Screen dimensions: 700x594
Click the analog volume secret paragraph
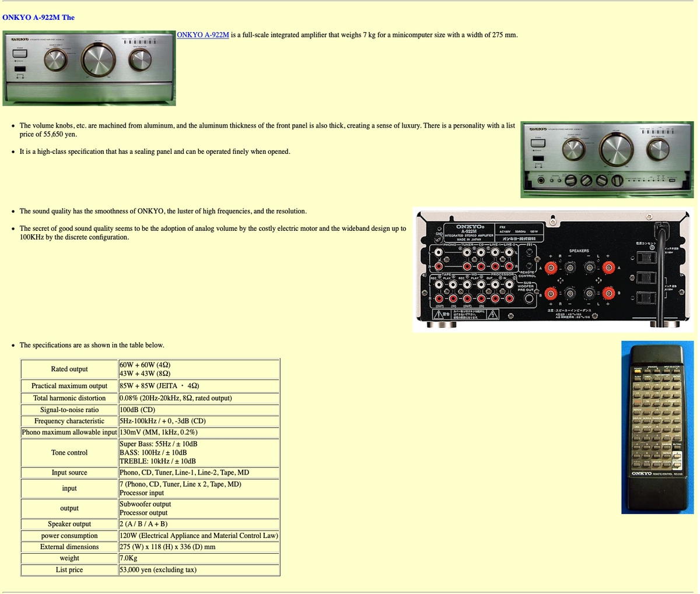pos(213,233)
